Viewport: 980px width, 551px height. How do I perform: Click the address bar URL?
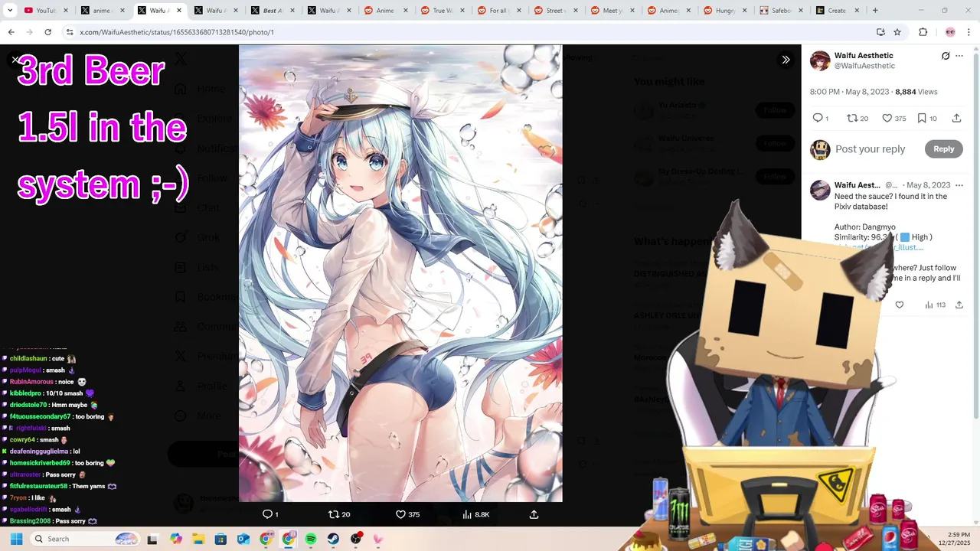177,32
